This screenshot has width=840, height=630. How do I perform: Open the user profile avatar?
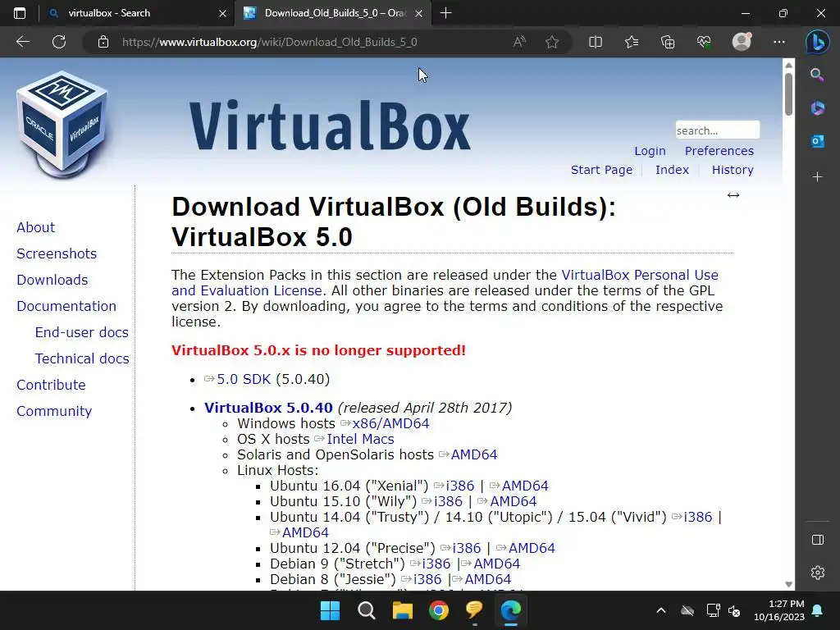[x=742, y=41]
